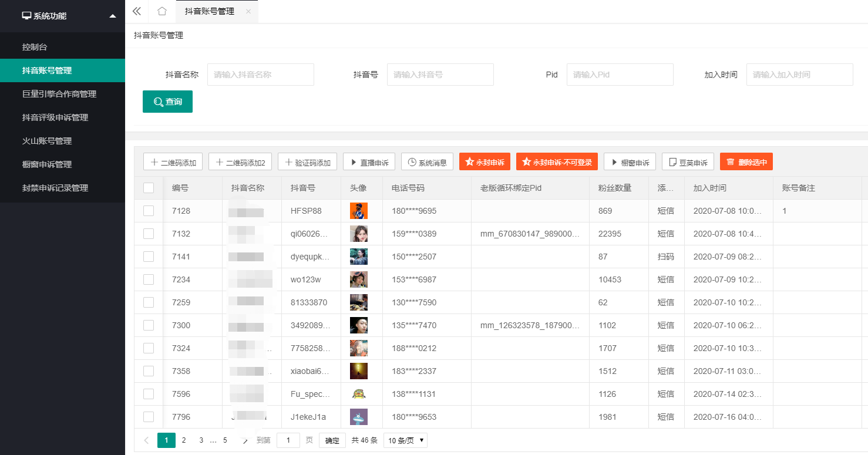Focus the 抖音名称 input field
Image resolution: width=868 pixels, height=455 pixels.
coord(261,75)
